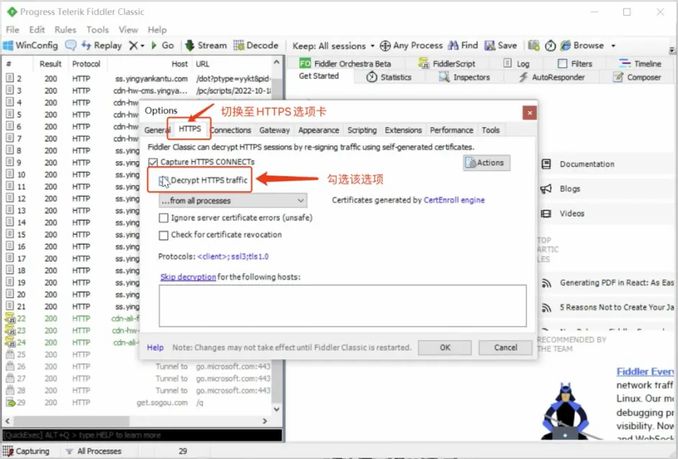Click the skip-decryption hosts text box
This screenshot has width=678, height=459.
[x=342, y=305]
